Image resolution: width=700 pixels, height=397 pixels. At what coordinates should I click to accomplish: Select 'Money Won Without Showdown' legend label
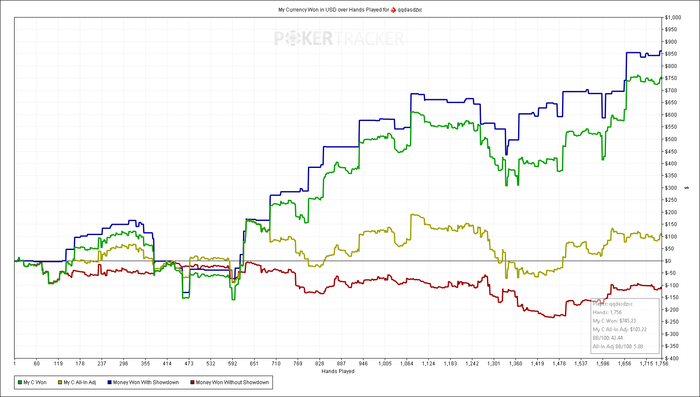(x=232, y=383)
